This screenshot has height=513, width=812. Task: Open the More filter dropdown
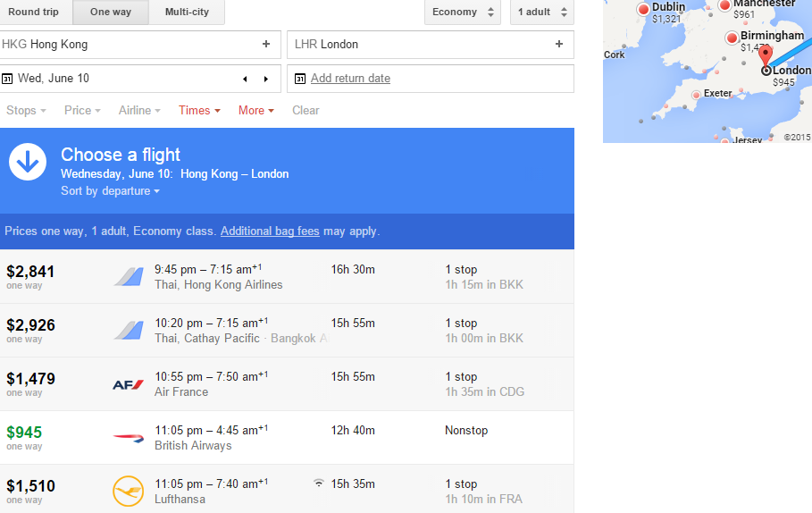pyautogui.click(x=255, y=110)
